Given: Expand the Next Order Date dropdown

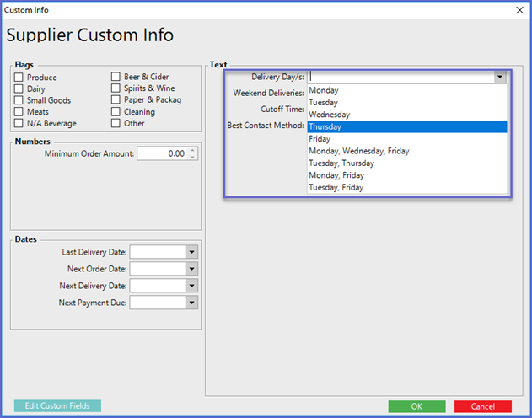Looking at the screenshot, I should pos(191,269).
